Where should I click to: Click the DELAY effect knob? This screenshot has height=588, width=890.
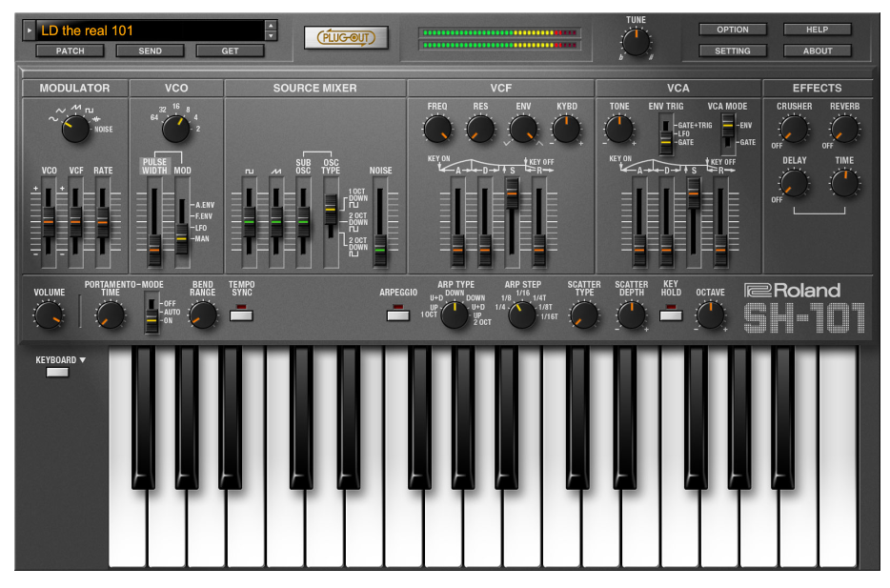click(794, 183)
